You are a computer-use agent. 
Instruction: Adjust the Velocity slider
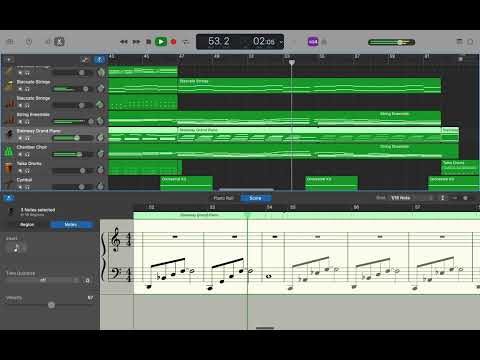[51, 305]
